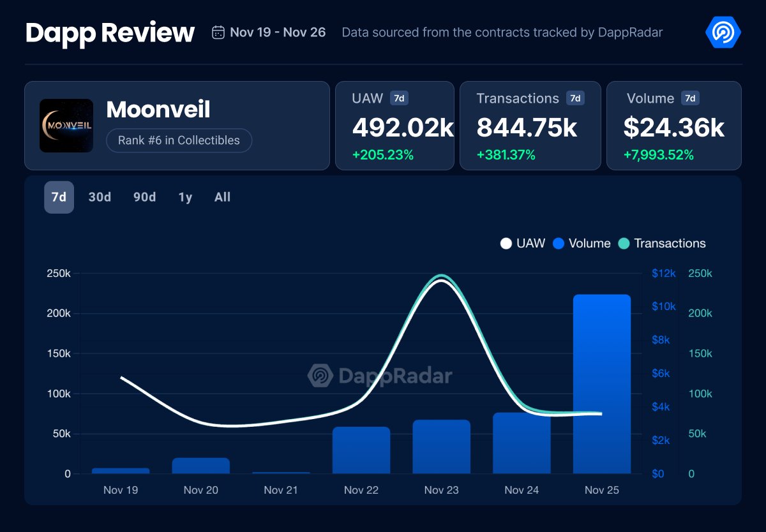Screen dimensions: 766x532
Task: Click the +205.23% UAW change
Action: point(383,155)
